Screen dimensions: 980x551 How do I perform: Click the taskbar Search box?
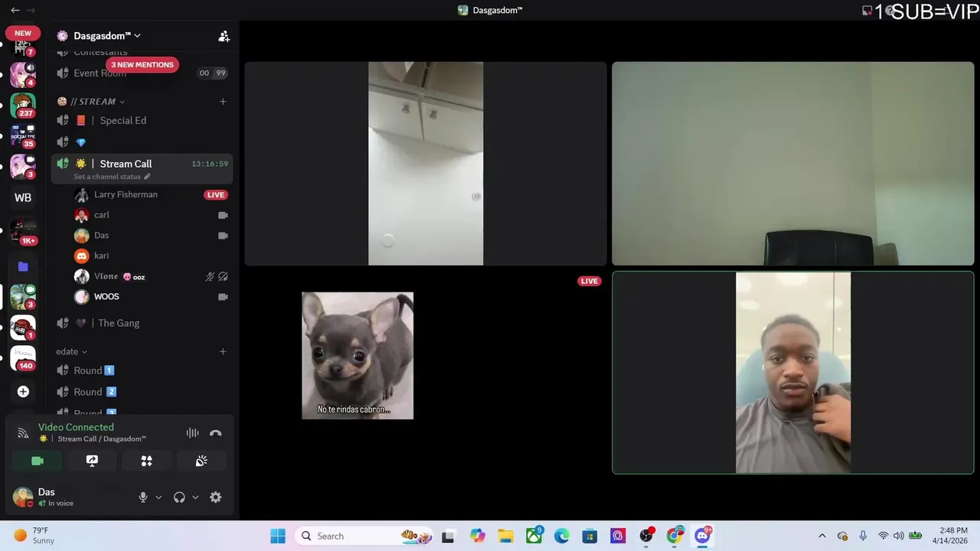click(365, 536)
